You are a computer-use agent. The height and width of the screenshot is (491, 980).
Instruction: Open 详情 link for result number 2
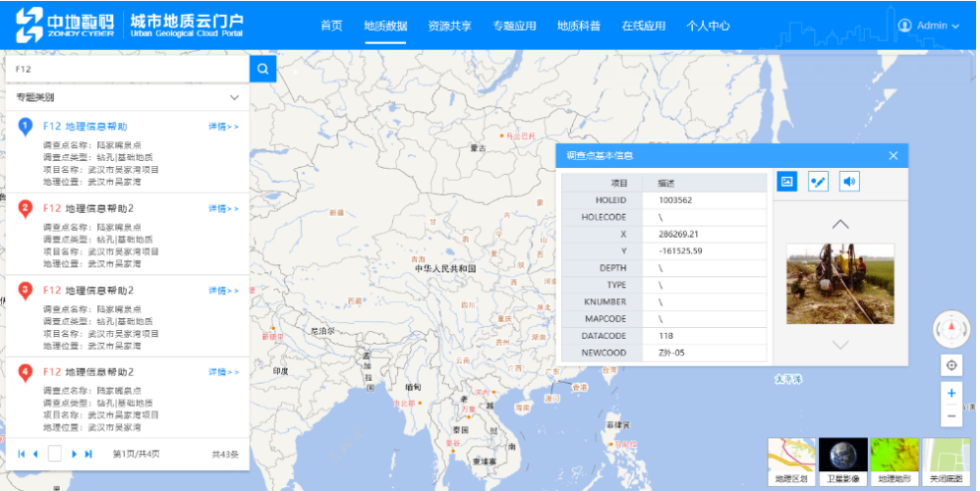pos(223,208)
